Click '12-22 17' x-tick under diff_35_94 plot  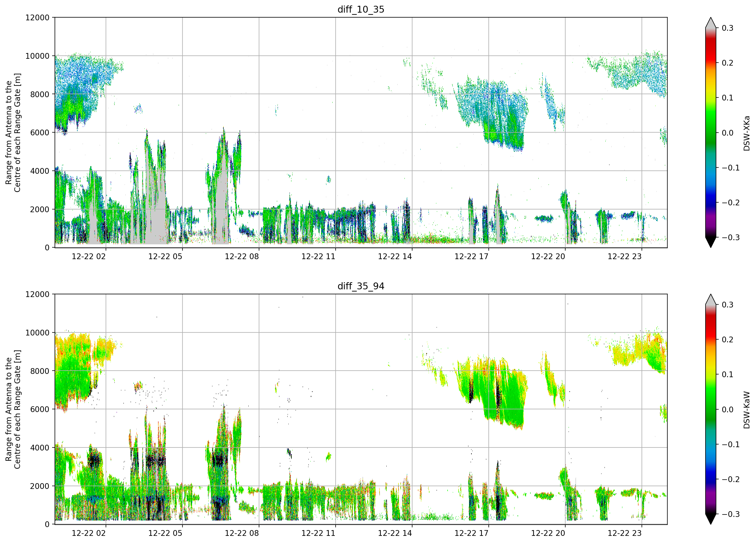coord(472,533)
